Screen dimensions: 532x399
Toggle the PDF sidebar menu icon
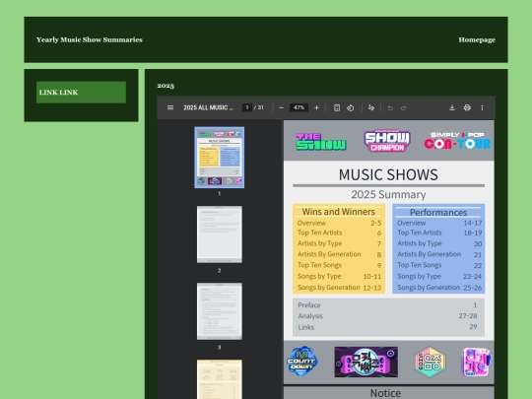tap(170, 107)
